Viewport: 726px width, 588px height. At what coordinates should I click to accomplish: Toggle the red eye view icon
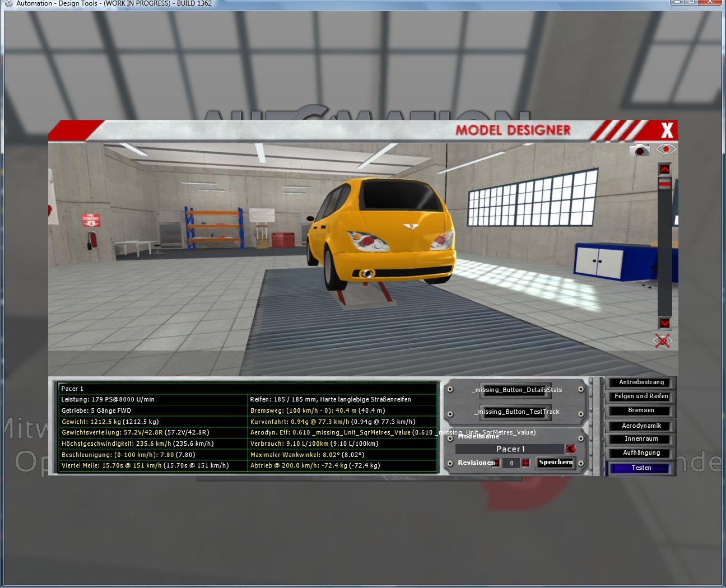coord(665,149)
